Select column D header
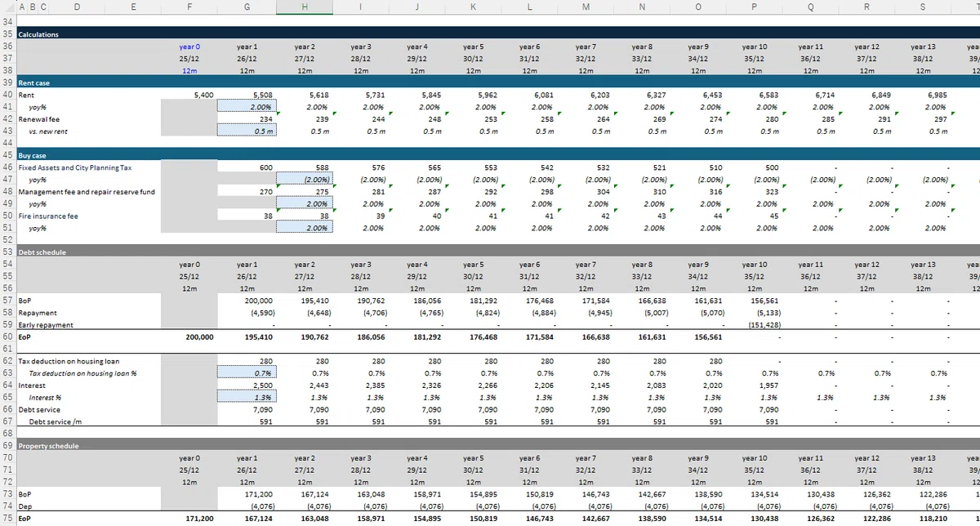 [x=76, y=7]
